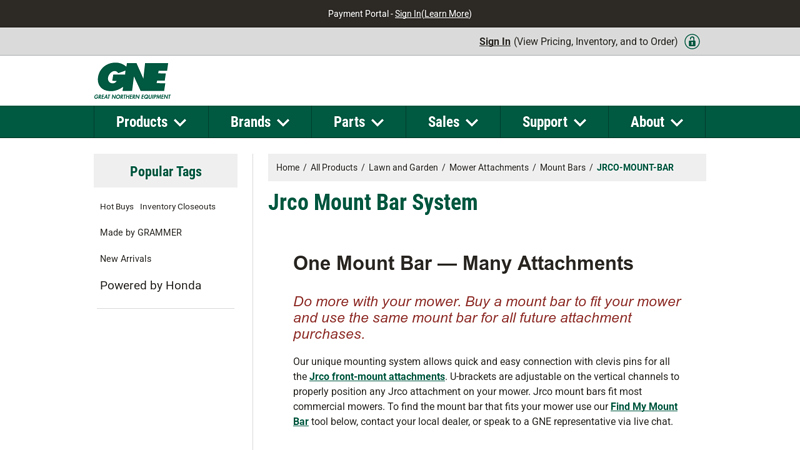The image size is (800, 450).
Task: Follow the Jrco front-mount attachments link
Action: point(377,377)
